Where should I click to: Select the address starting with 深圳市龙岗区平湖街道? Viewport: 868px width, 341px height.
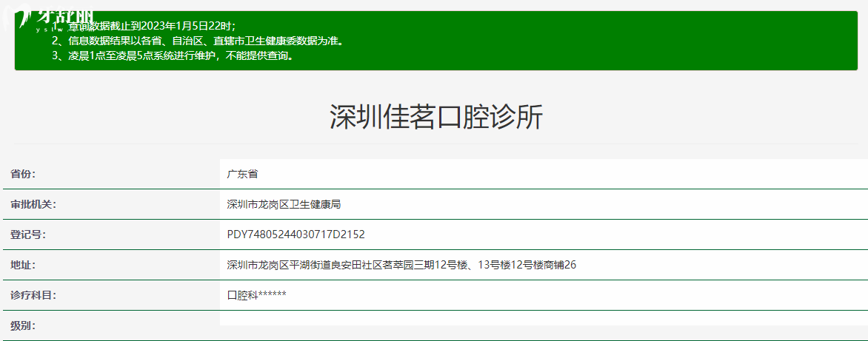401,265
